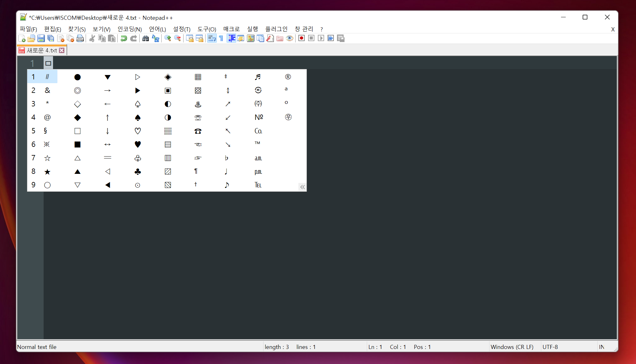This screenshot has height=364, width=636.
Task: Click the Copy toolbar icon
Action: tap(102, 38)
